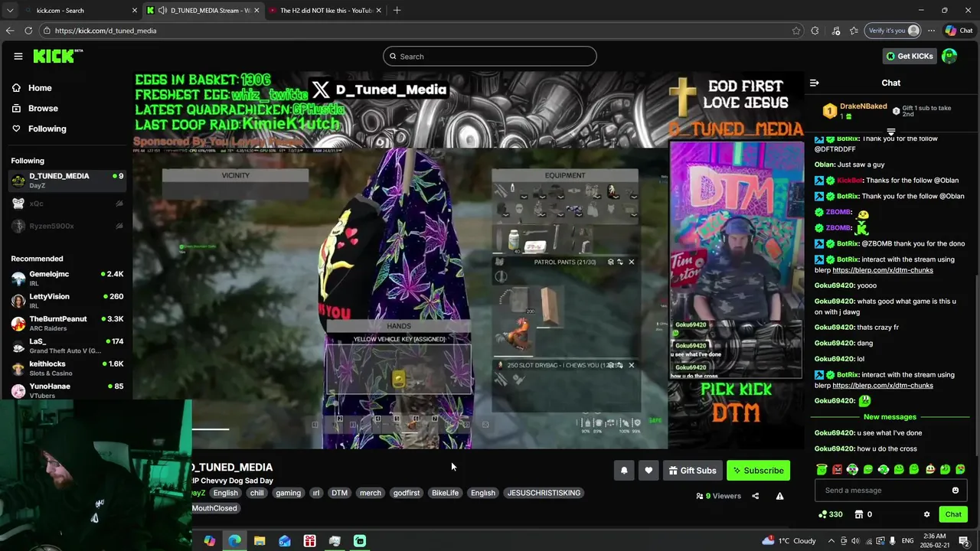Click New messages divider to jump down
This screenshot has height=551, width=980.
(890, 417)
